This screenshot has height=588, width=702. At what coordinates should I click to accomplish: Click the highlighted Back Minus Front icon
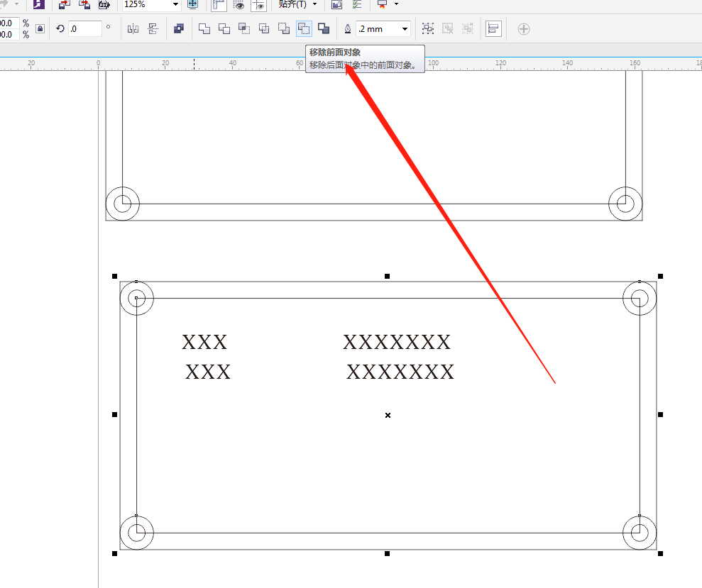(x=304, y=28)
